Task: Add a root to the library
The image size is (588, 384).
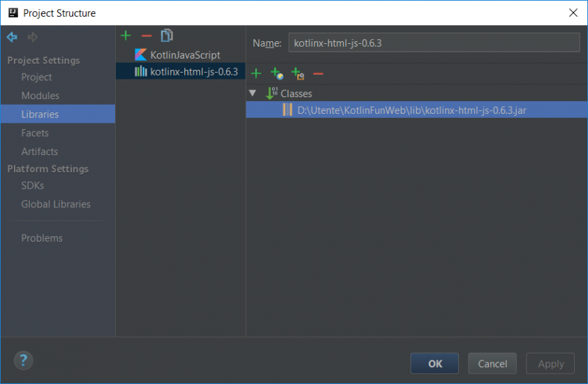Action: [256, 73]
